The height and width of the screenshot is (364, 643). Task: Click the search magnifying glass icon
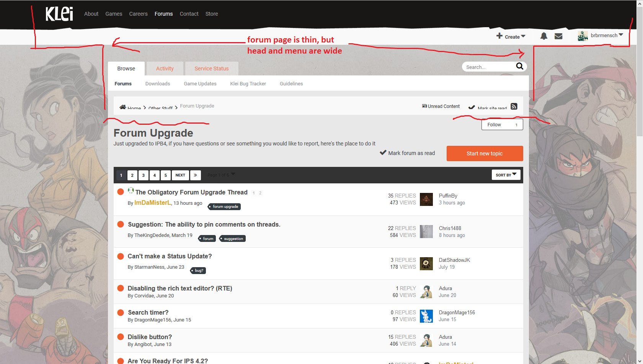point(519,66)
